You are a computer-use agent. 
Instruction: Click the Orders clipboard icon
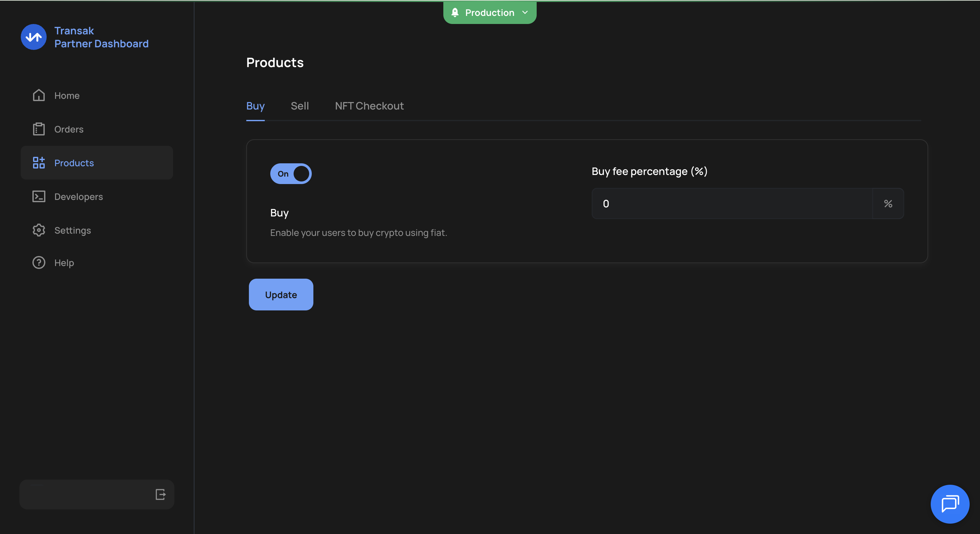(39, 129)
